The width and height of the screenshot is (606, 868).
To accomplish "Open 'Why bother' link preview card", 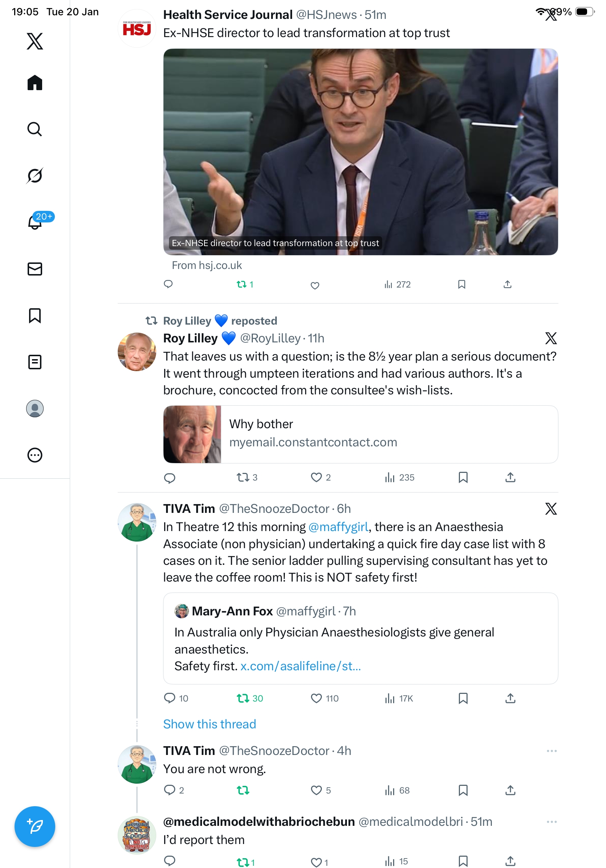I will tap(360, 434).
